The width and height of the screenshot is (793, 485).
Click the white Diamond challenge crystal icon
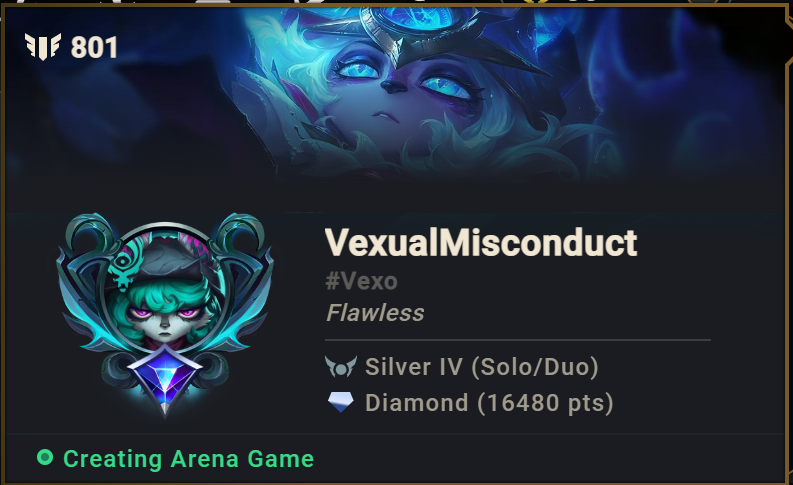pos(340,403)
